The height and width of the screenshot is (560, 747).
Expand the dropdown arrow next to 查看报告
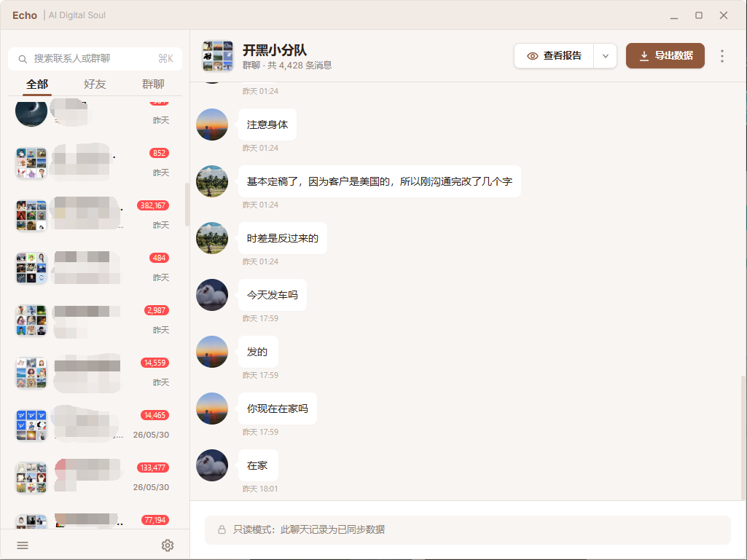tap(605, 56)
